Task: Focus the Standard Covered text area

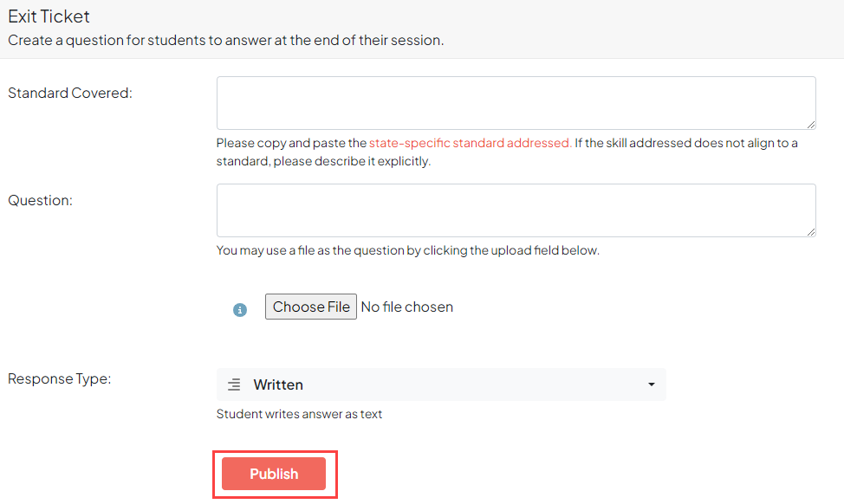Action: 516,102
